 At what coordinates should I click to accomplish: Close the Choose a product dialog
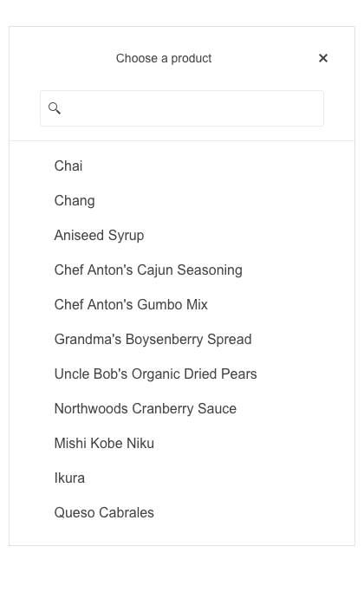pos(322,58)
